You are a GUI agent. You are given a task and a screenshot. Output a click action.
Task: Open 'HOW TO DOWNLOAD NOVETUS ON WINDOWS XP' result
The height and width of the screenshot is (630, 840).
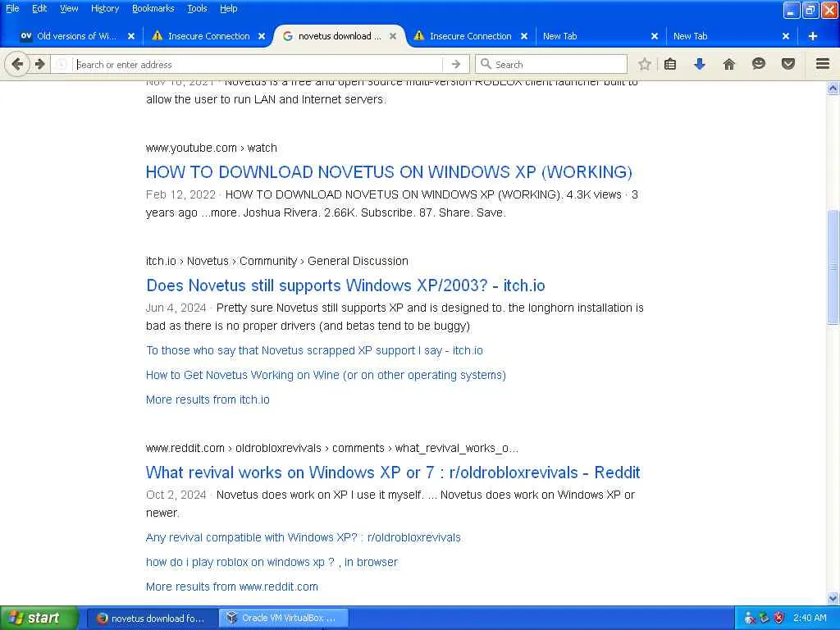click(389, 172)
